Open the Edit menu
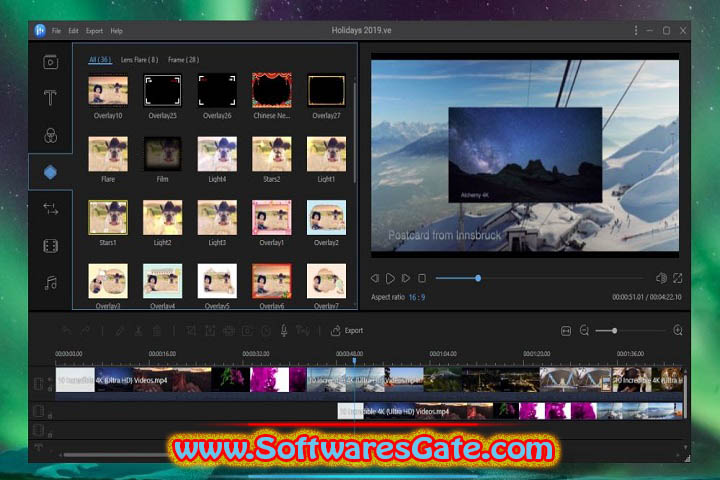720x480 pixels. [73, 31]
